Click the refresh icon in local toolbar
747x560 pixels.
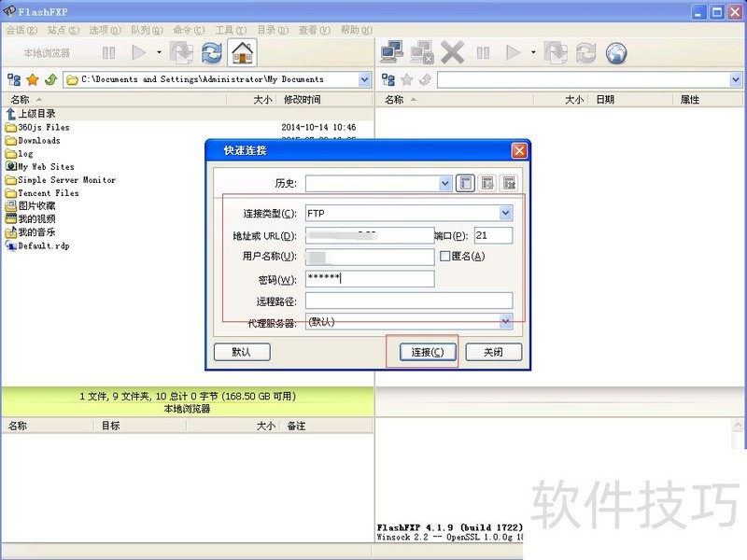coord(212,53)
